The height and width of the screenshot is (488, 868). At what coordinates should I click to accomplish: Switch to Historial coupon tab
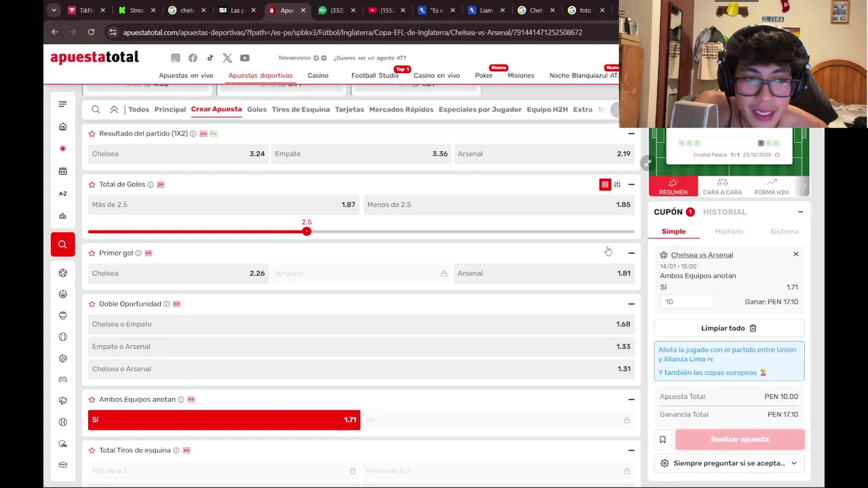(x=725, y=212)
